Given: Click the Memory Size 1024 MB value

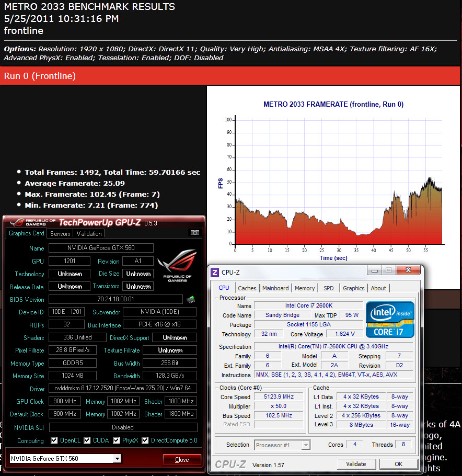Looking at the screenshot, I should 73,376.
